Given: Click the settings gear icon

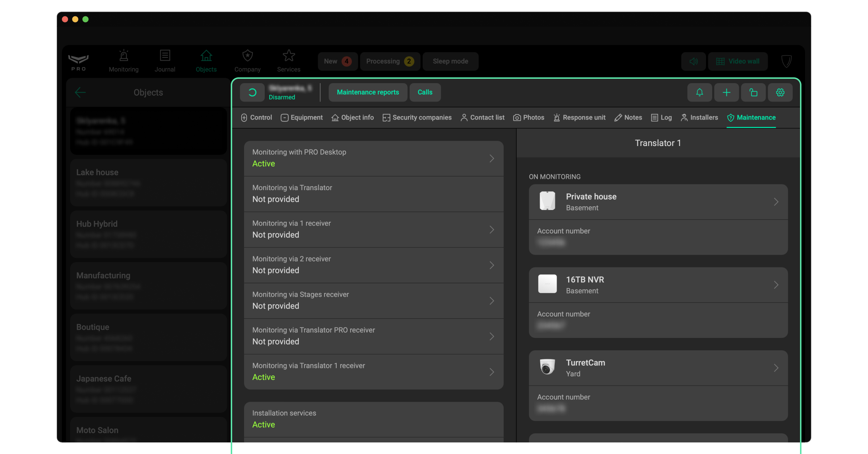Looking at the screenshot, I should (x=780, y=93).
